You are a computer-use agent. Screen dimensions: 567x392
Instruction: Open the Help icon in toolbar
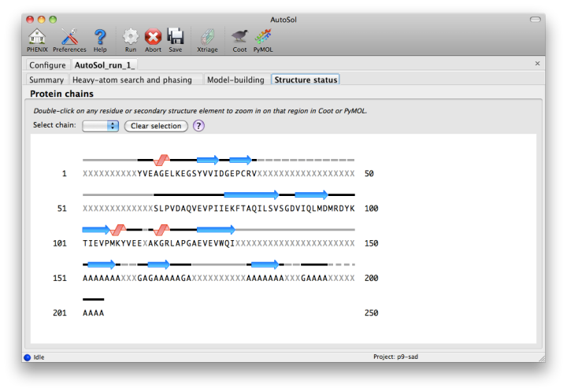pos(100,37)
